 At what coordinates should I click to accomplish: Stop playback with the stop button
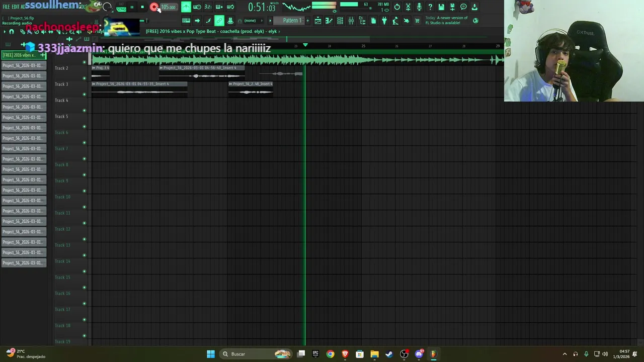[142, 7]
